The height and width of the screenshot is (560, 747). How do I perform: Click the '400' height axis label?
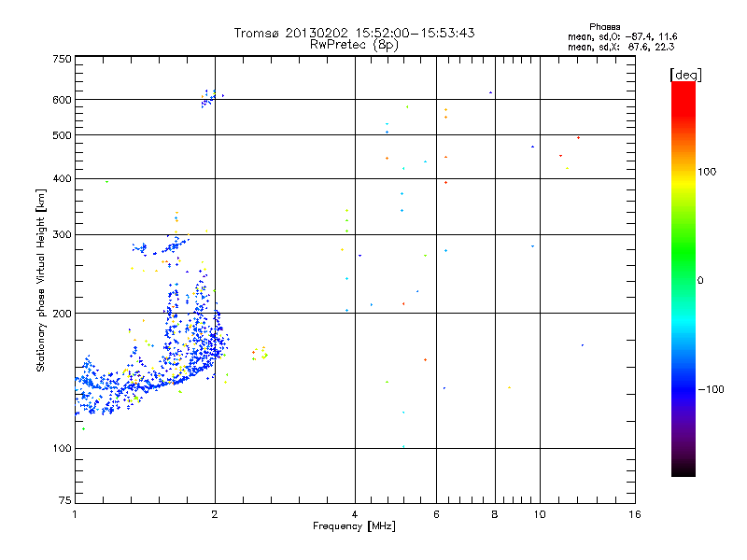click(62, 179)
